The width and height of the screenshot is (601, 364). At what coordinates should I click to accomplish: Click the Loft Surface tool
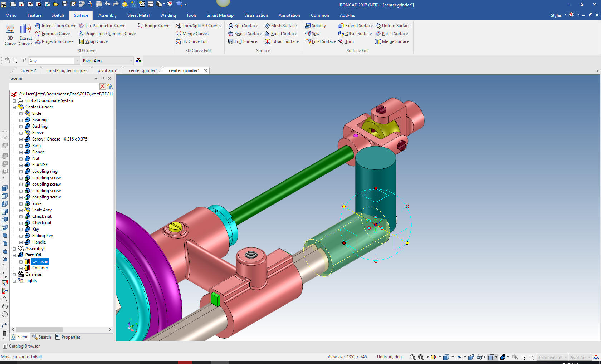pyautogui.click(x=243, y=41)
